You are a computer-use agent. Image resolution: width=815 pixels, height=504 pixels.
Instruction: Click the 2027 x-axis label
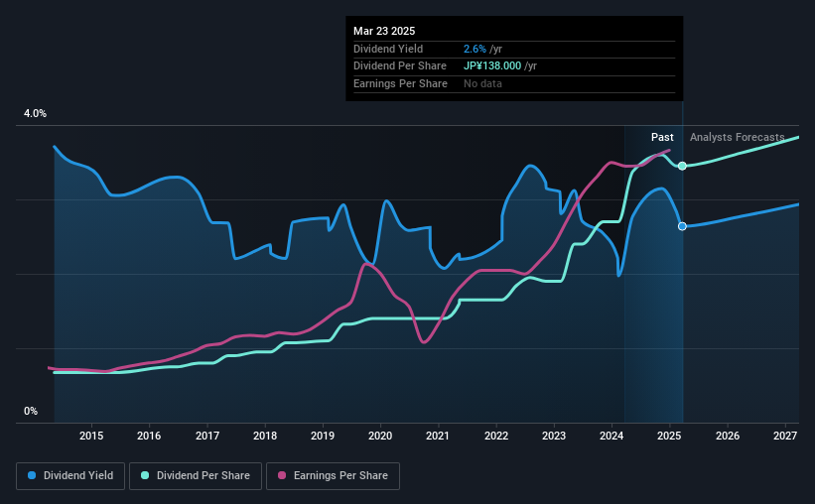(785, 436)
